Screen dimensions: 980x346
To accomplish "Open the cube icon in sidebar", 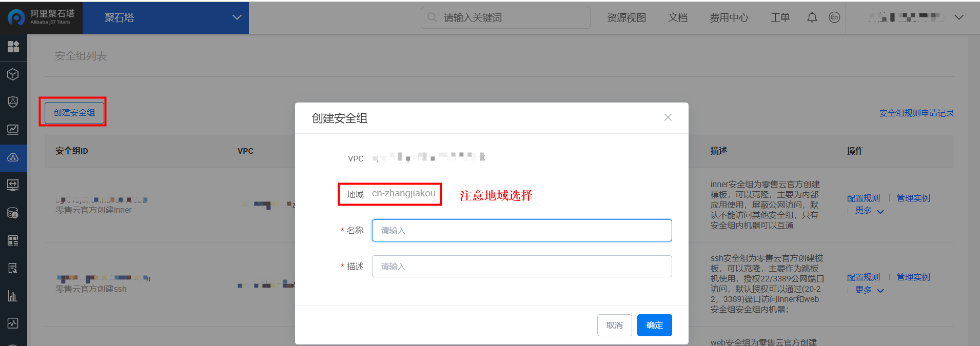I will [x=13, y=74].
